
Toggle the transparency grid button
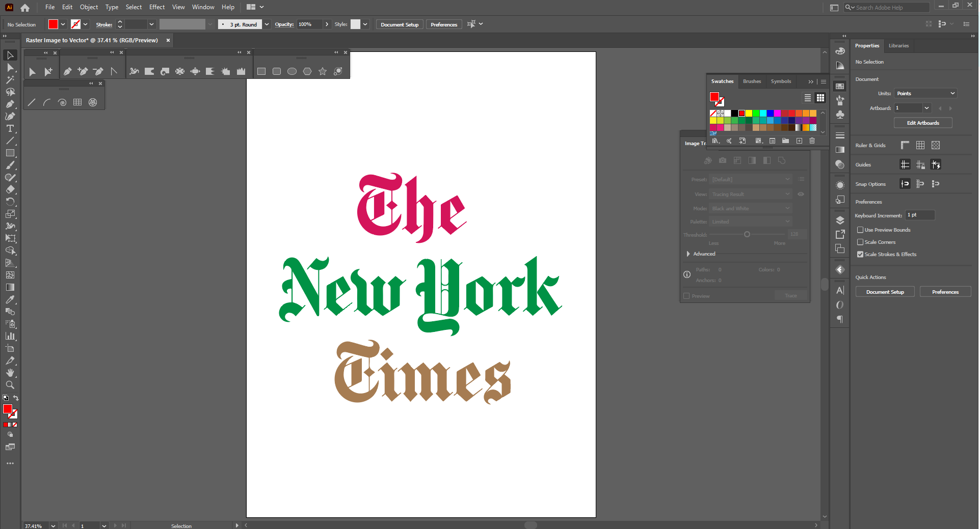936,146
